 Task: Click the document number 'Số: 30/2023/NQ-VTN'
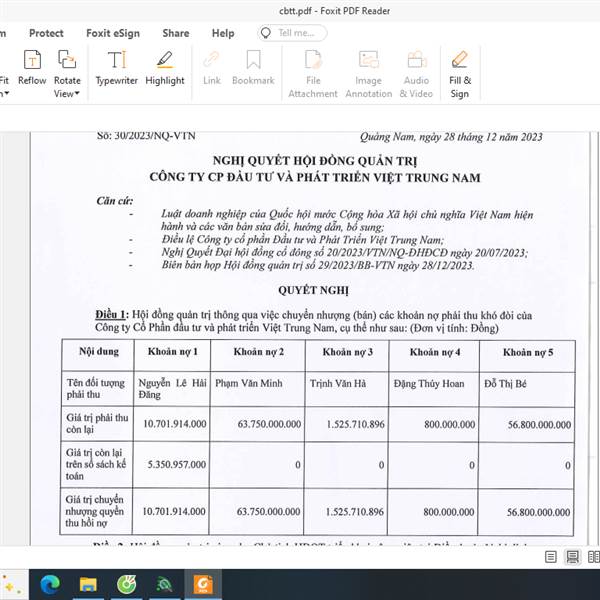click(x=146, y=136)
